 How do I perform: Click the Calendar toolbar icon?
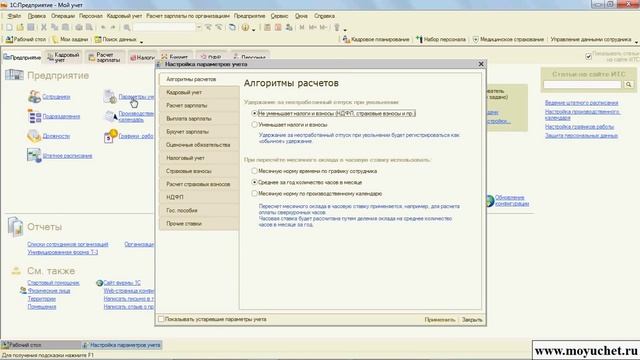pos(278,27)
